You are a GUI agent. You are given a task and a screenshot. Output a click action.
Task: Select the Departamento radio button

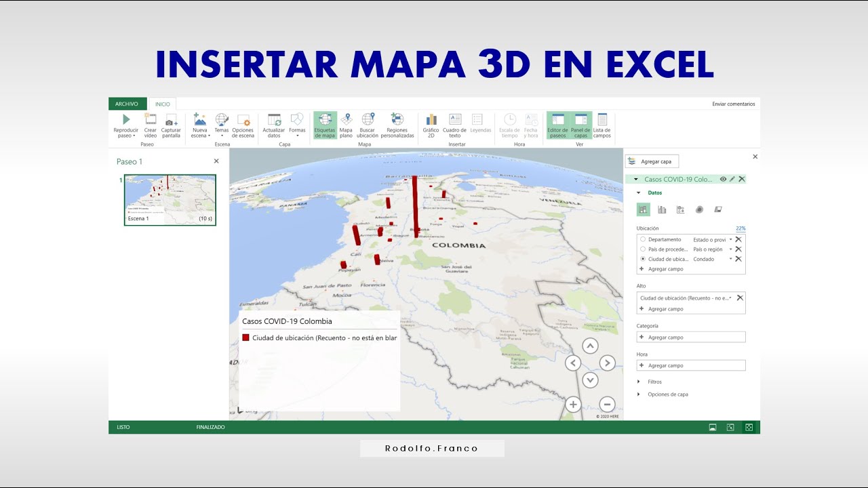pyautogui.click(x=643, y=239)
